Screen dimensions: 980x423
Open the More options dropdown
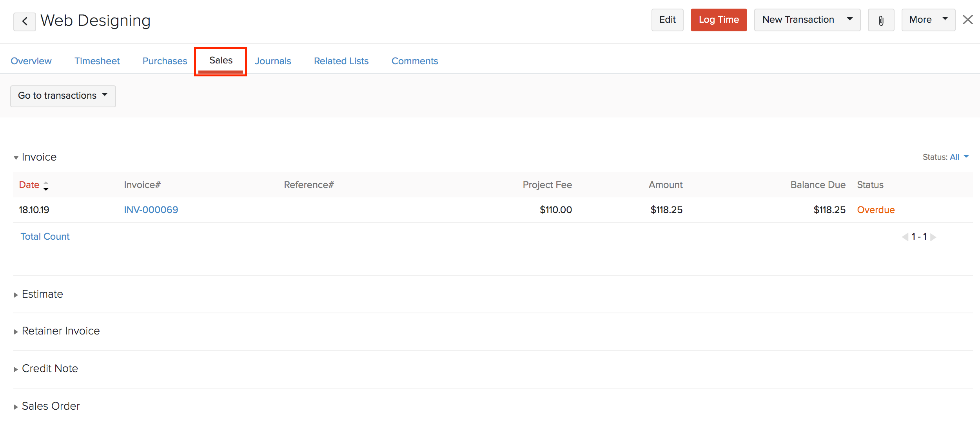pyautogui.click(x=928, y=20)
